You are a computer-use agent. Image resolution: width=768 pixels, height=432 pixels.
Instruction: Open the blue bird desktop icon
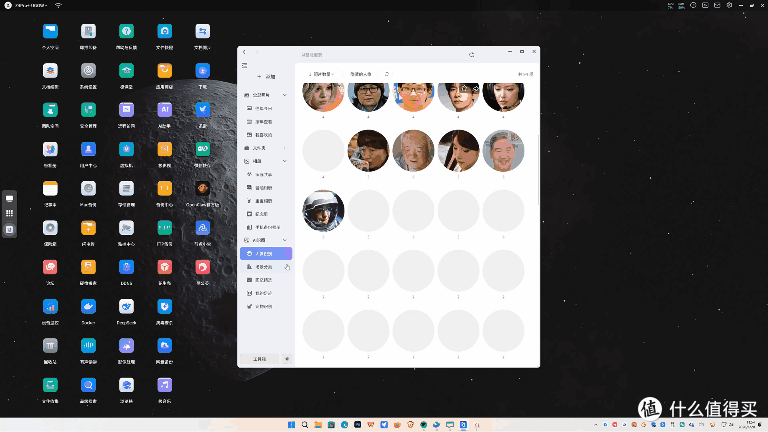pyautogui.click(x=202, y=110)
